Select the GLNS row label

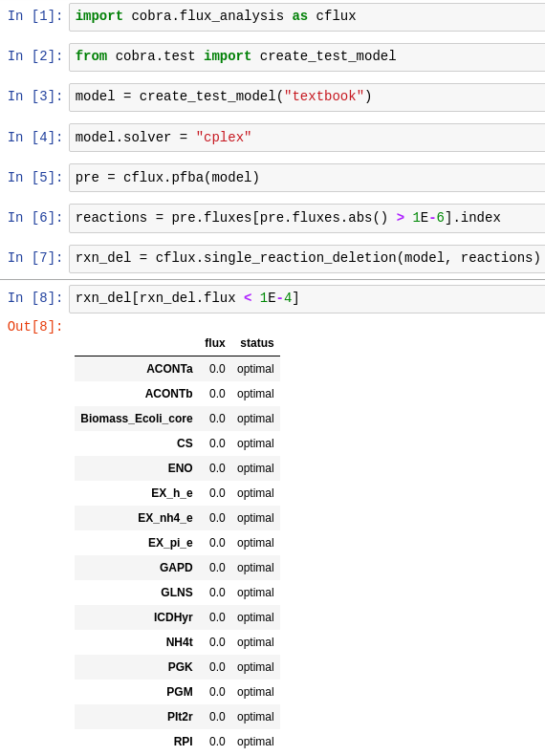pyautogui.click(x=177, y=593)
